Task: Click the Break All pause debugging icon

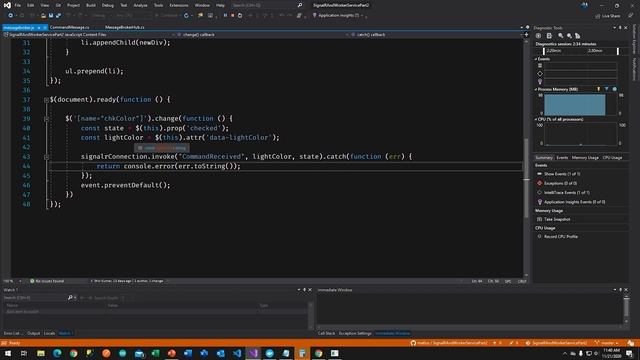Action: 225,16
